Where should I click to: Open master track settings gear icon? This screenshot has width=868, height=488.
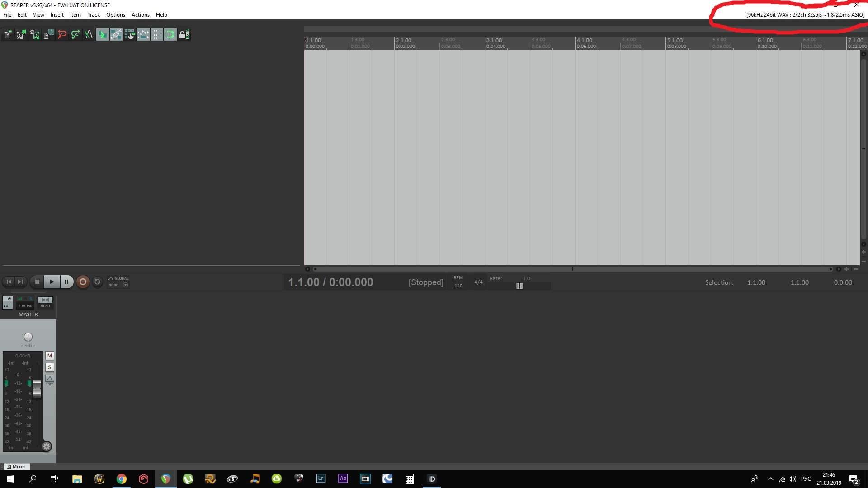pos(47,447)
